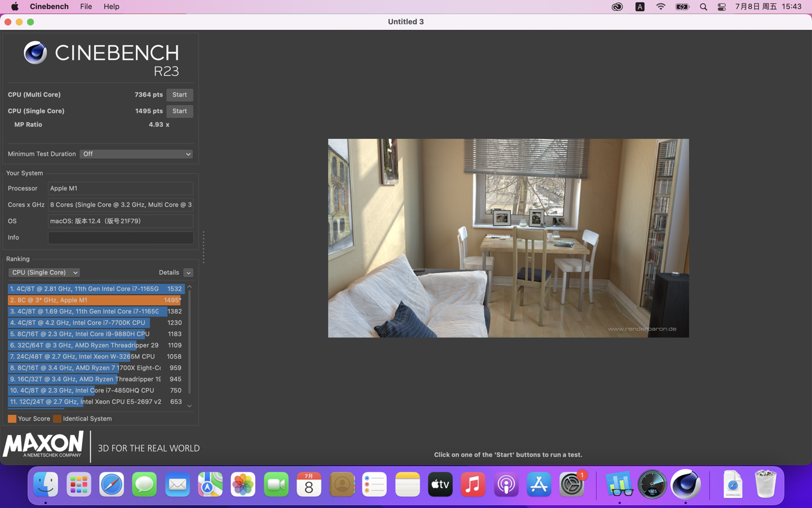Open the CPU (Single Core) ranking dropdown
This screenshot has height=508, width=812.
click(x=44, y=273)
